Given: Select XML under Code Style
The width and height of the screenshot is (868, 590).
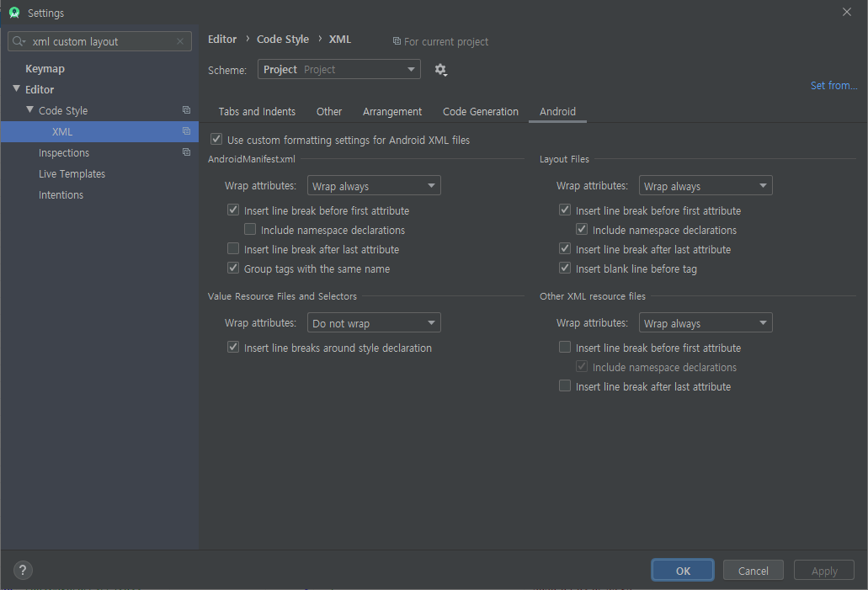Looking at the screenshot, I should click(99, 132).
